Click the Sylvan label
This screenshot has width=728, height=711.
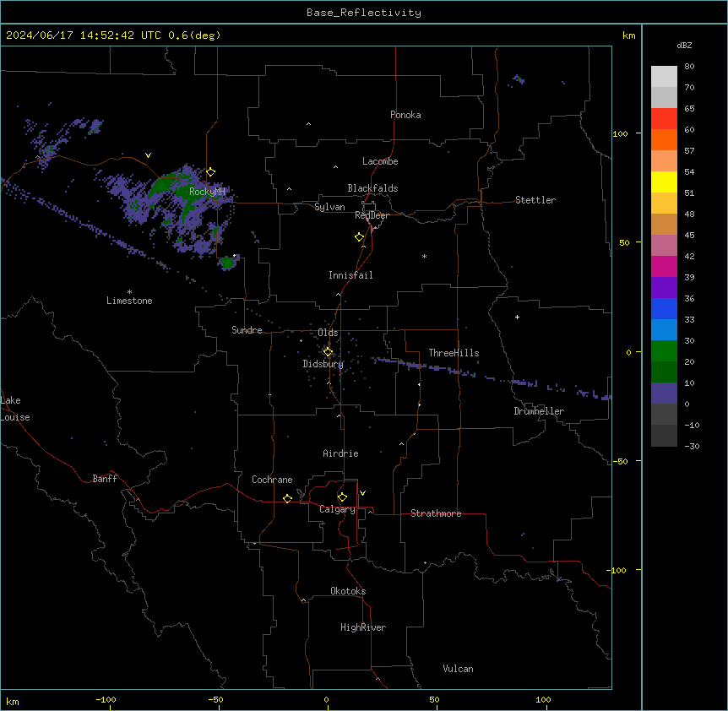[329, 207]
